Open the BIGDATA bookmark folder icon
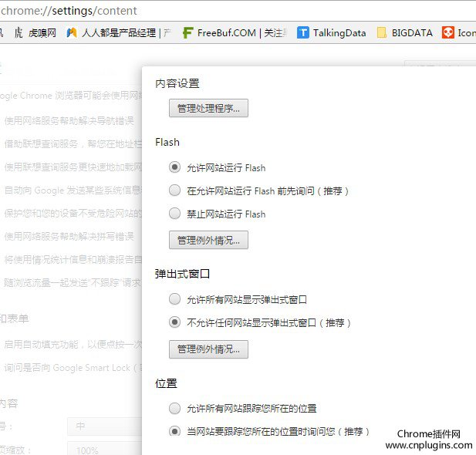The width and height of the screenshot is (476, 455). pos(382,33)
